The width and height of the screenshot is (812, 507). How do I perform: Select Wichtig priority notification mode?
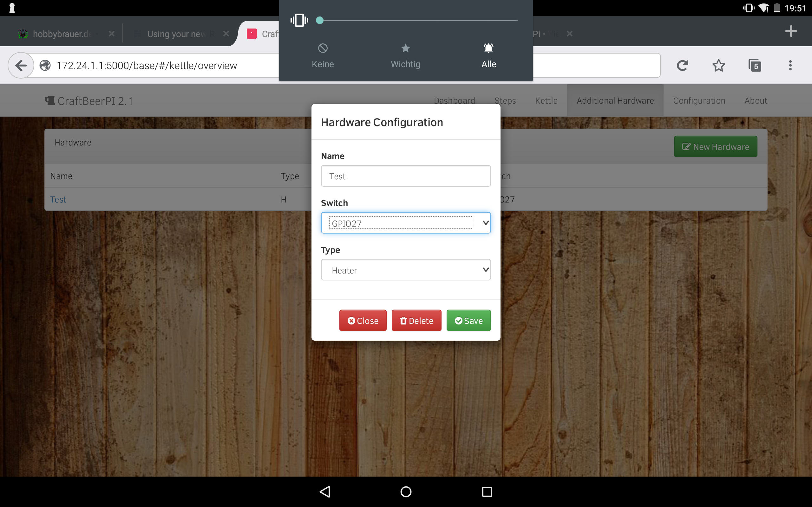point(405,56)
